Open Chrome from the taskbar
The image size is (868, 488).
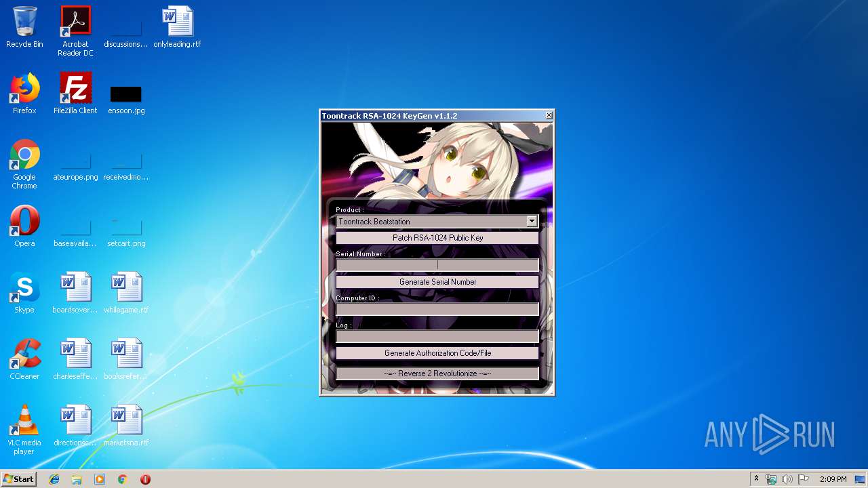pyautogui.click(x=123, y=479)
